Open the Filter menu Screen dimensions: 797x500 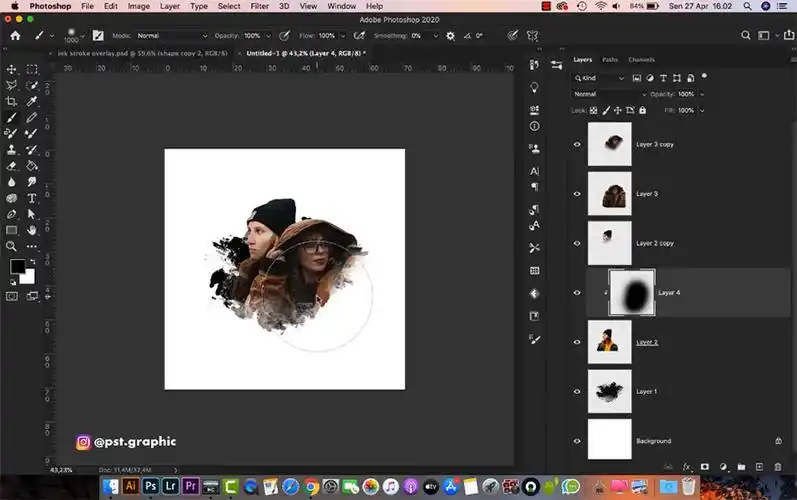coord(259,6)
